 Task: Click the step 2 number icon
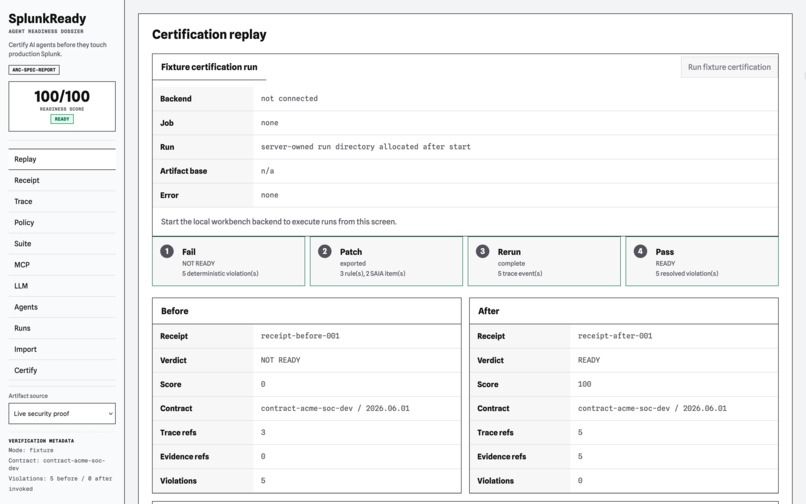[x=325, y=251]
